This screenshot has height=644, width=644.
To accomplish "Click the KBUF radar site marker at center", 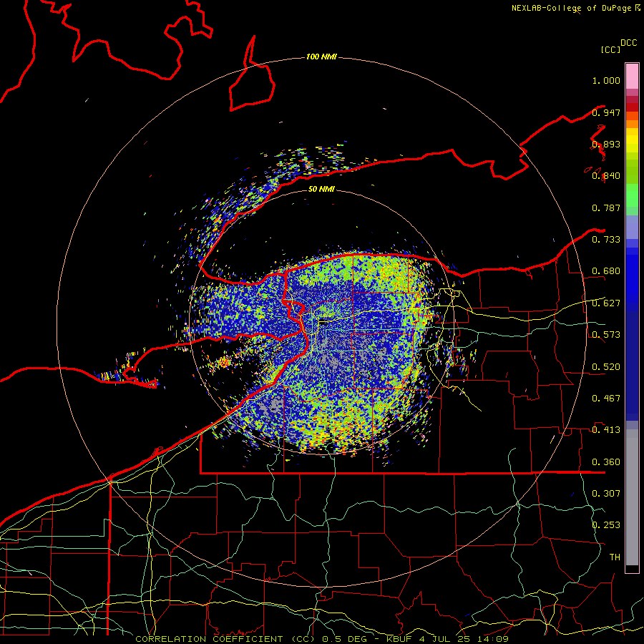I will (x=323, y=323).
